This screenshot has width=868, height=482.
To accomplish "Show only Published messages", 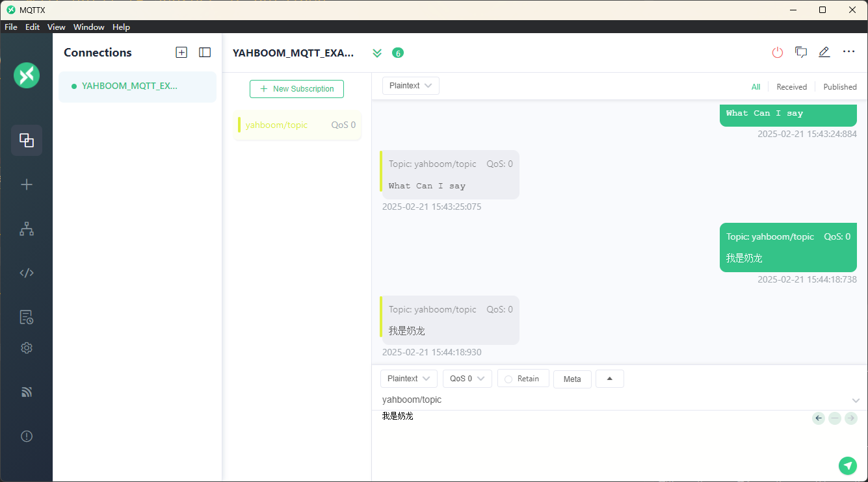I will [x=840, y=87].
